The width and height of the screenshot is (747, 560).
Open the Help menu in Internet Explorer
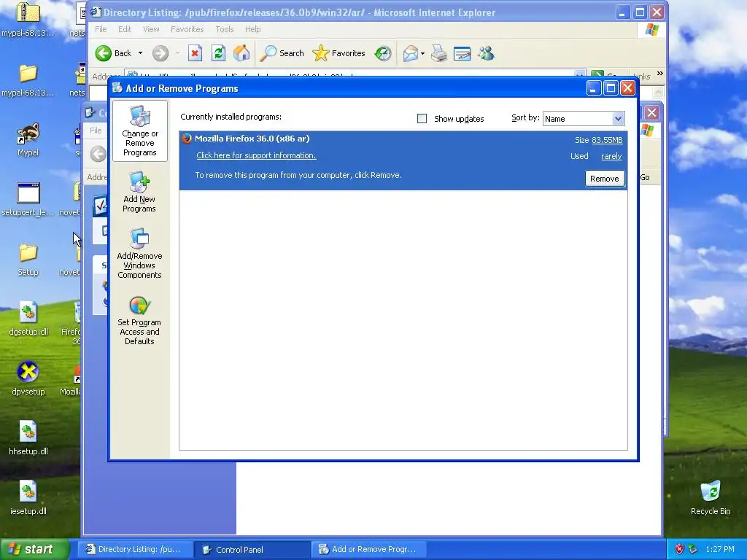click(x=252, y=29)
